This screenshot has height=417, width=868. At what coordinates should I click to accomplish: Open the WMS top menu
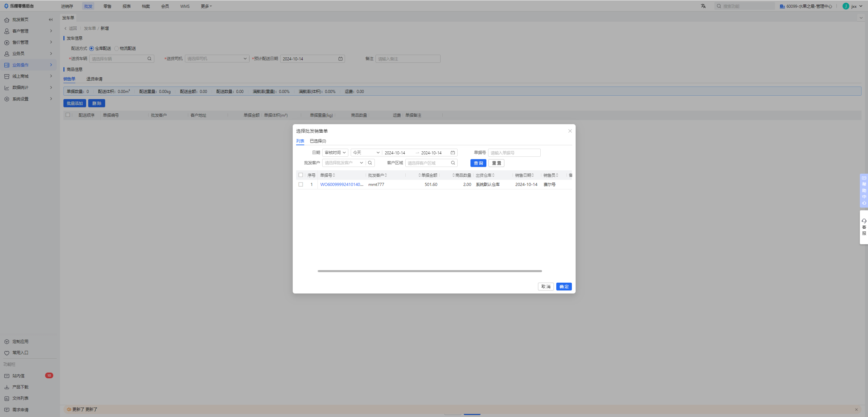[185, 6]
